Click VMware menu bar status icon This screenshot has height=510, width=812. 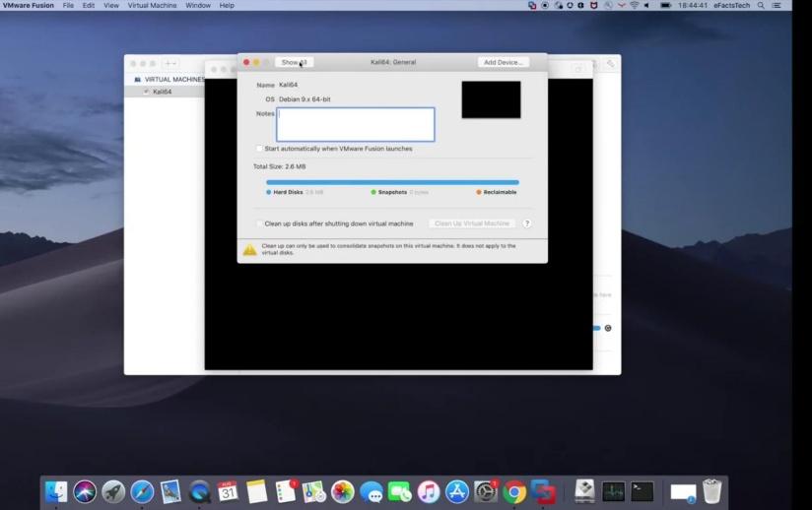(x=532, y=5)
